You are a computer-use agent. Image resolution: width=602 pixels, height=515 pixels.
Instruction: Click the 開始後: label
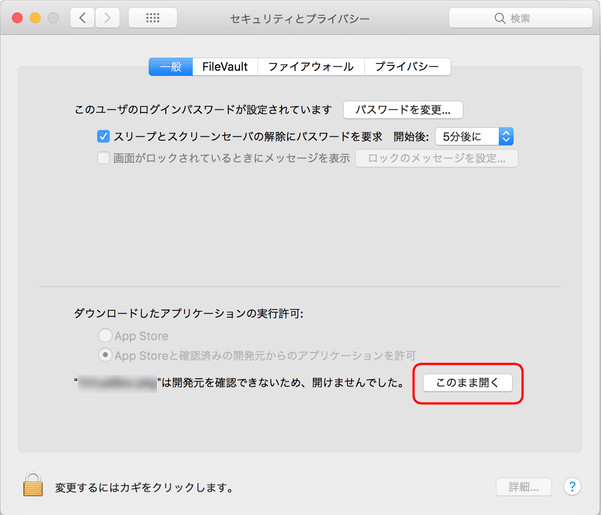tap(411, 137)
